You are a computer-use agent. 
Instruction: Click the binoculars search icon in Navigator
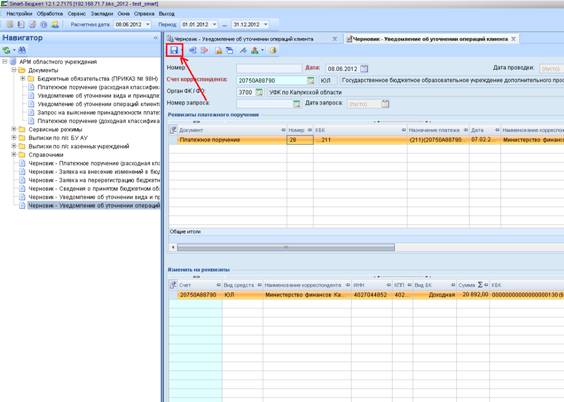point(22,50)
